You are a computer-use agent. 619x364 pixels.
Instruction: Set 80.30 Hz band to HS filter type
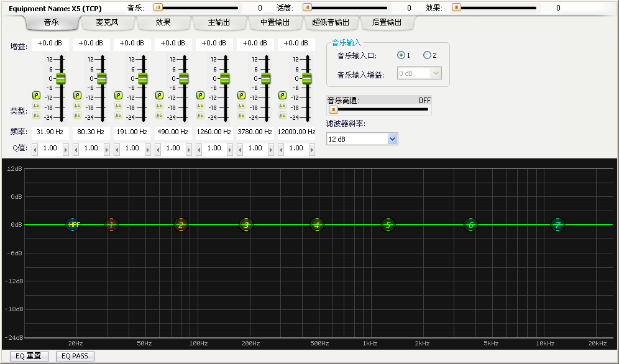point(77,115)
